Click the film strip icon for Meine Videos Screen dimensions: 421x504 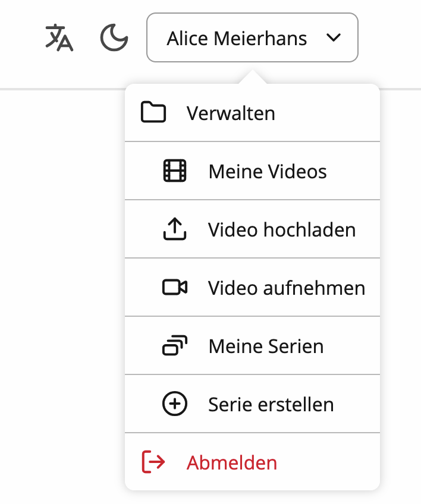[x=175, y=171]
